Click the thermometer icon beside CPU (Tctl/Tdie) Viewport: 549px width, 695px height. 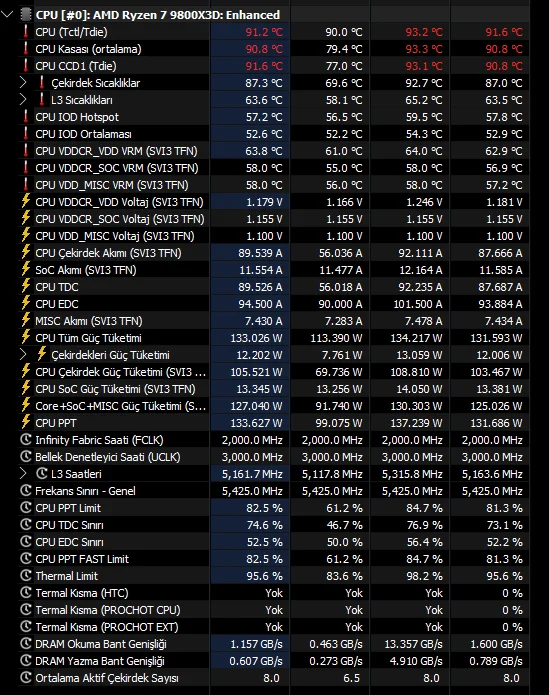26,31
